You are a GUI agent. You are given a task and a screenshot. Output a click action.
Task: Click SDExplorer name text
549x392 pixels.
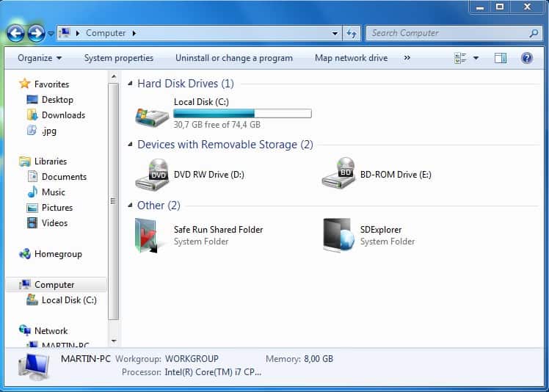(x=381, y=230)
